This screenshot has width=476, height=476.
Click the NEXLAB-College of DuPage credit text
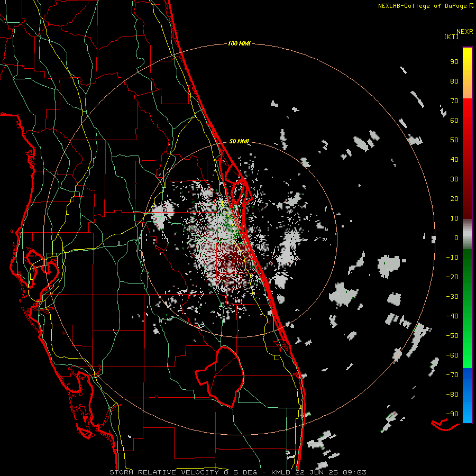point(422,6)
